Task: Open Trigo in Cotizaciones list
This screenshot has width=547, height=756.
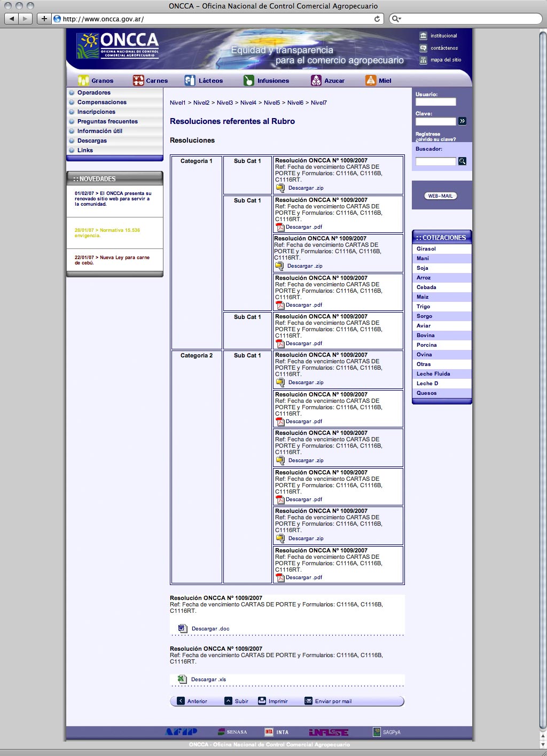Action: coord(442,306)
